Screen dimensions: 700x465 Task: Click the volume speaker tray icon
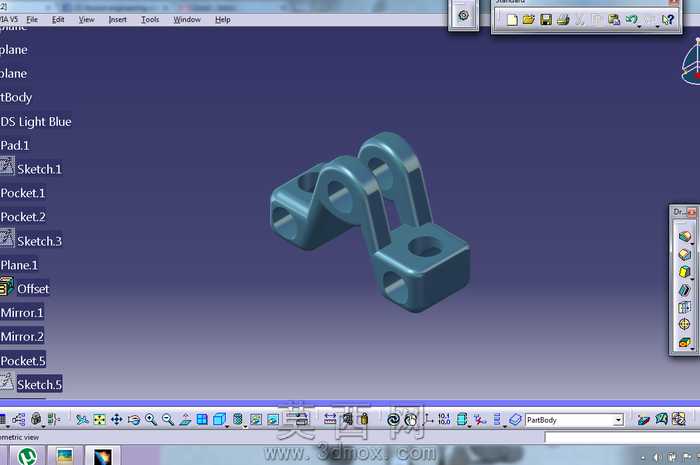coord(657,457)
